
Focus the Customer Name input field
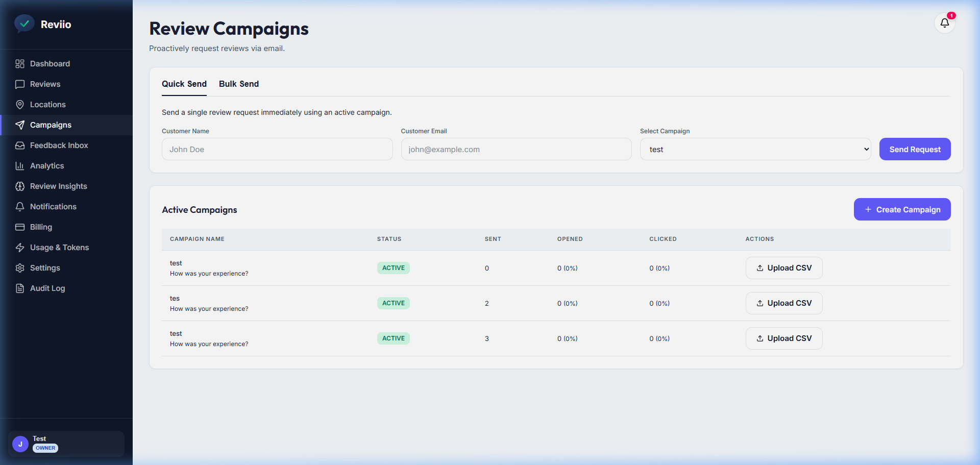(x=277, y=149)
